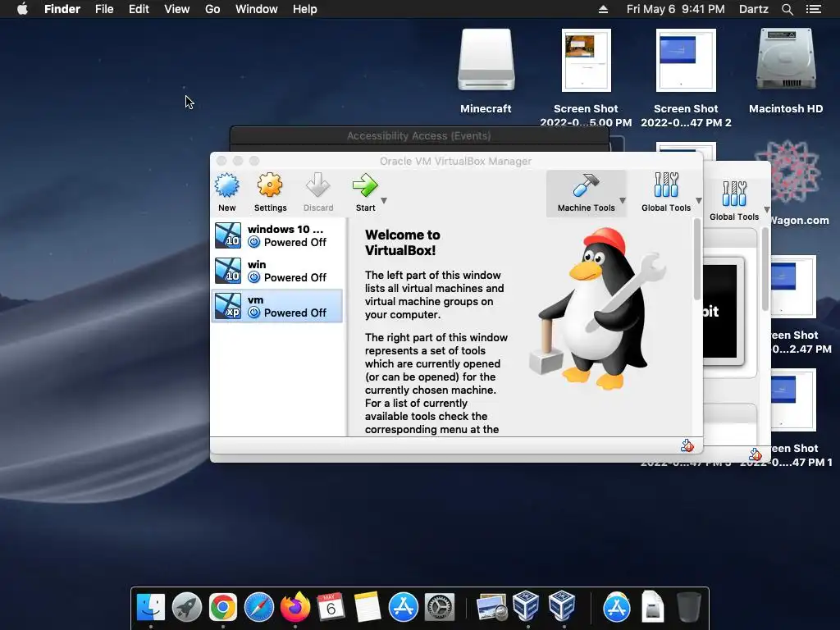The width and height of the screenshot is (840, 630).
Task: Open Google Chrome from the Dock
Action: click(x=223, y=608)
